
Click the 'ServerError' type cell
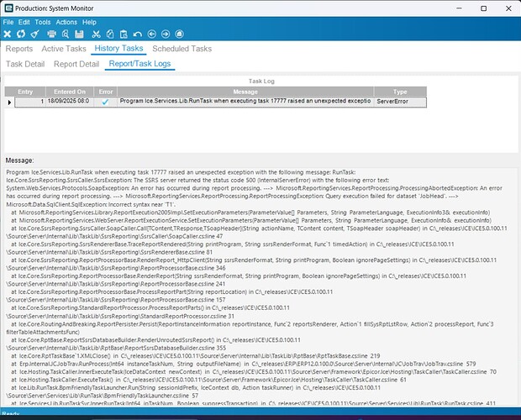400,102
